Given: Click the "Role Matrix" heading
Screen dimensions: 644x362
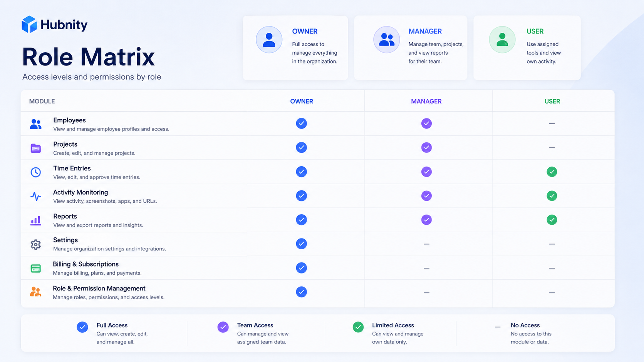Looking at the screenshot, I should point(89,57).
